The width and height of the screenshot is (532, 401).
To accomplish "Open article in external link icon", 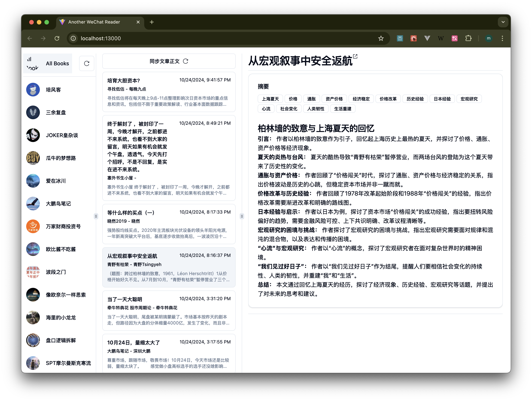I will click(x=355, y=56).
